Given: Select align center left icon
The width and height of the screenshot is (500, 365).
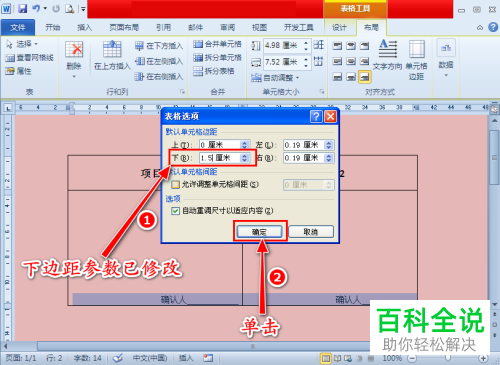Looking at the screenshot, I should tap(337, 61).
